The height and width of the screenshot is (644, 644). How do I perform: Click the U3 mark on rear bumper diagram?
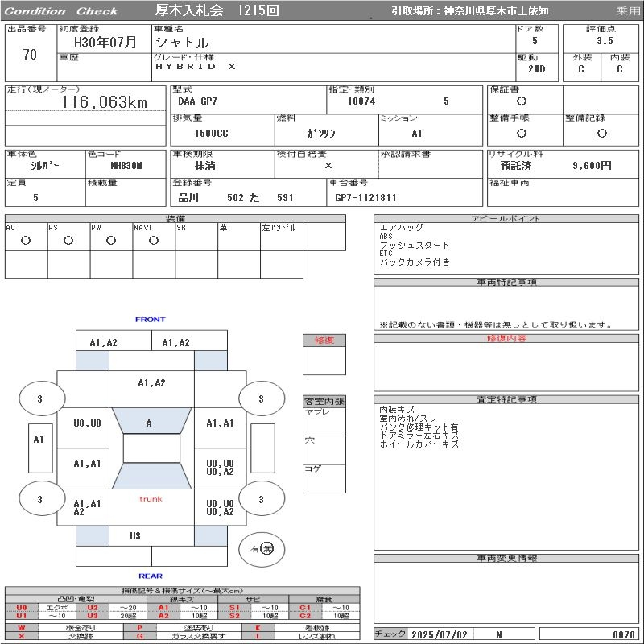point(135,536)
